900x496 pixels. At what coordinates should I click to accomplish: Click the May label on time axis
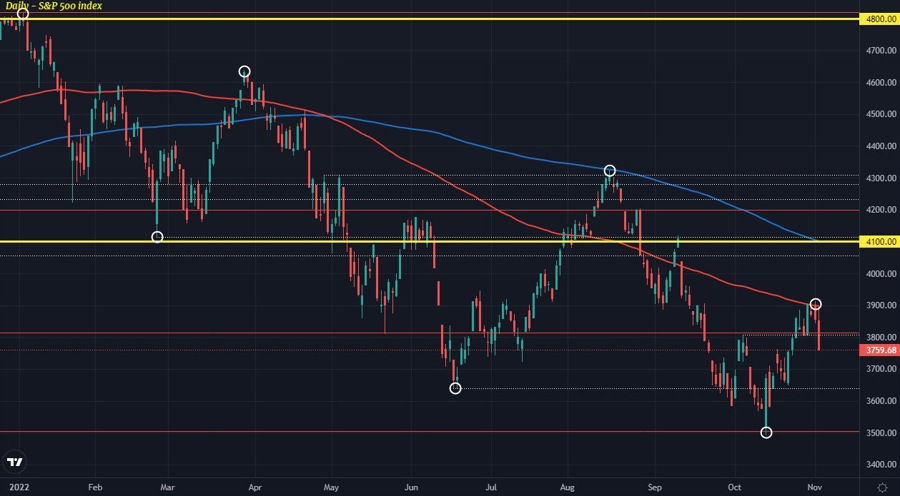pyautogui.click(x=332, y=486)
